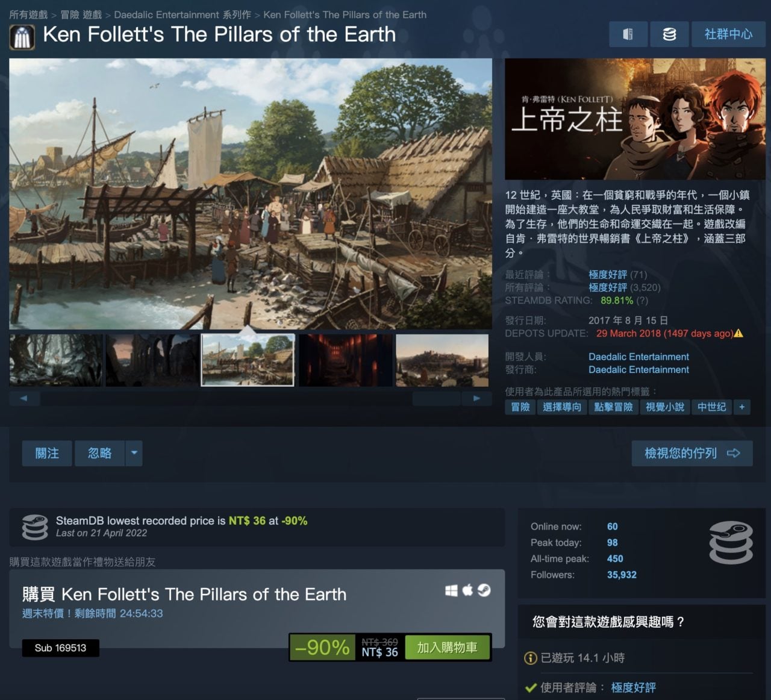Click the 週末特價 countdown timer text

tap(92, 613)
